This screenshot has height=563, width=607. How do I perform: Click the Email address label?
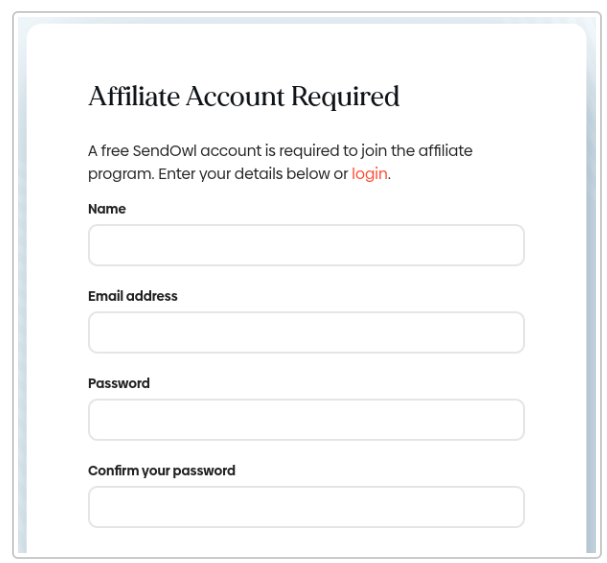[133, 296]
